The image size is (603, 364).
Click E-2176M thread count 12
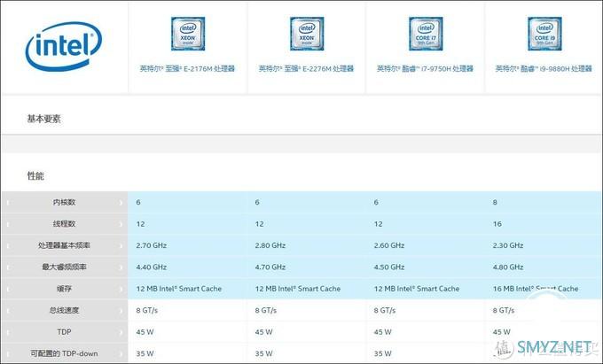click(x=140, y=224)
